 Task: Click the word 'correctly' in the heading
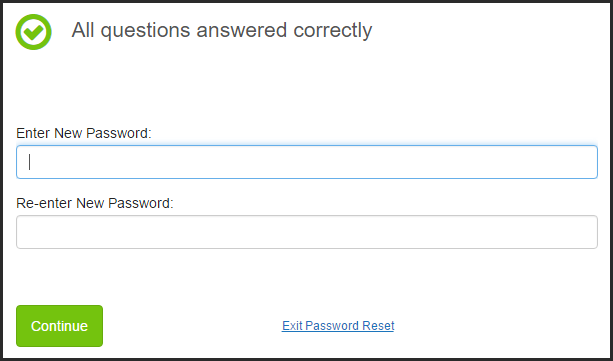pyautogui.click(x=333, y=31)
